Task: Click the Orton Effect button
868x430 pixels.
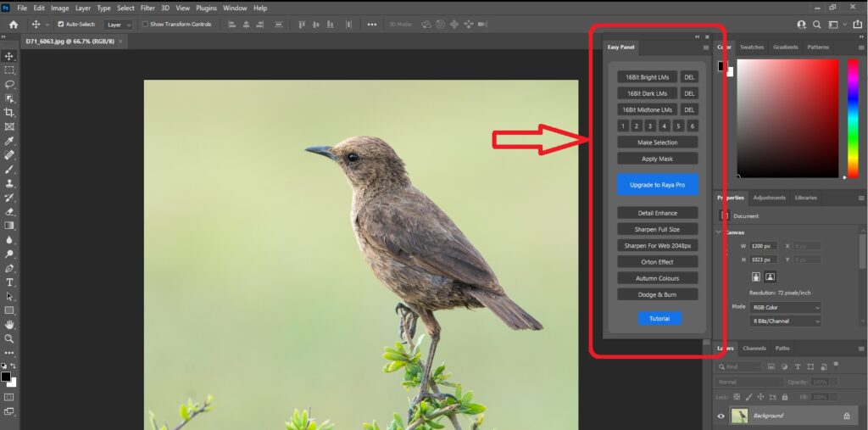Action: point(657,262)
